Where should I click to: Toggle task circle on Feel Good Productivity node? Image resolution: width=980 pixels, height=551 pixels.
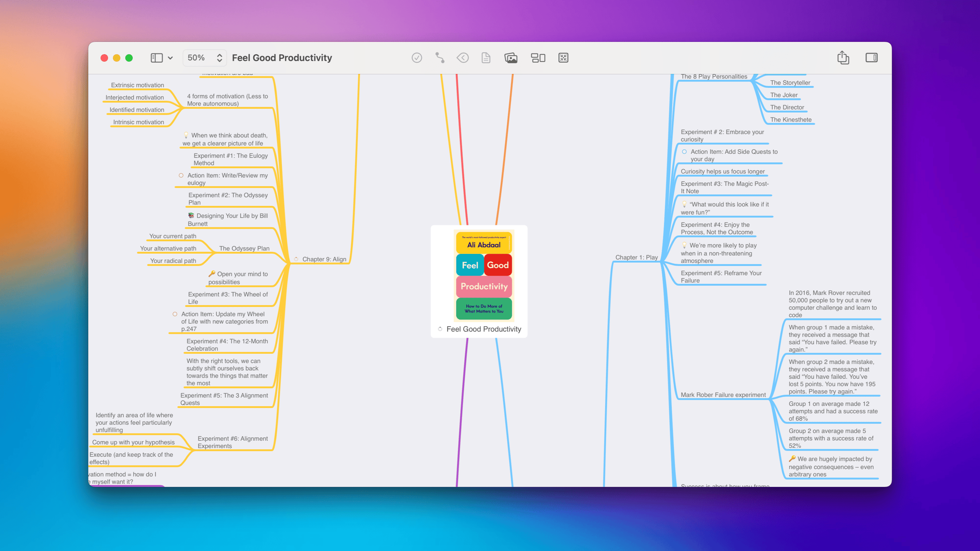(x=440, y=329)
